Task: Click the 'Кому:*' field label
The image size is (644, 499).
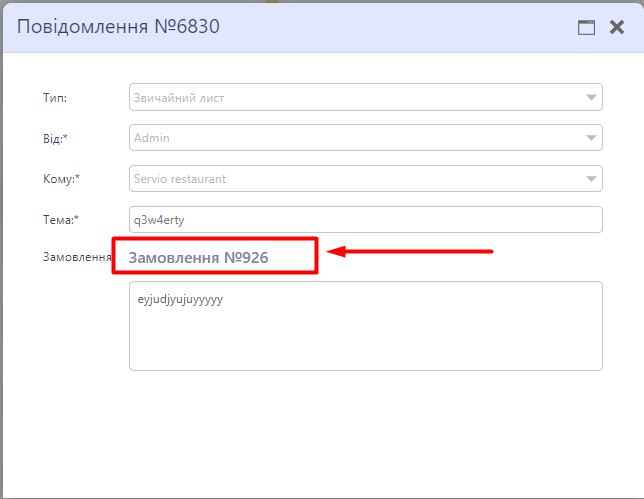Action: (61, 179)
